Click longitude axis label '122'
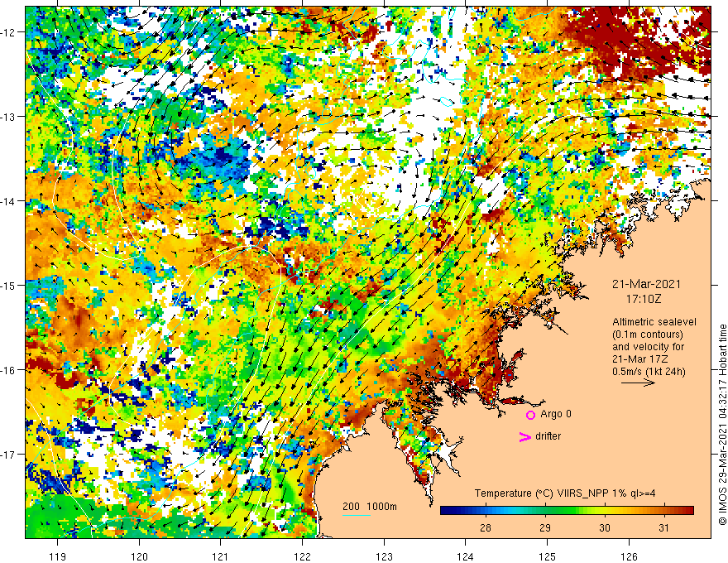The image size is (728, 563). [x=302, y=556]
